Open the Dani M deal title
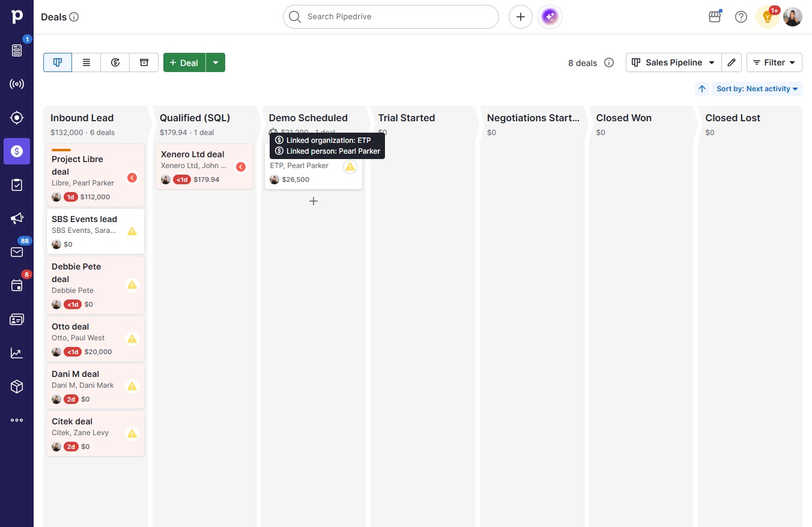The image size is (812, 527). coord(75,374)
